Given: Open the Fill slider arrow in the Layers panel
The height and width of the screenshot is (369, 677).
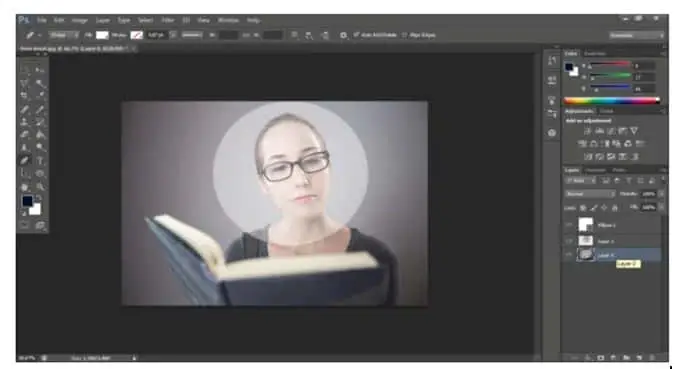Looking at the screenshot, I should coord(661,208).
